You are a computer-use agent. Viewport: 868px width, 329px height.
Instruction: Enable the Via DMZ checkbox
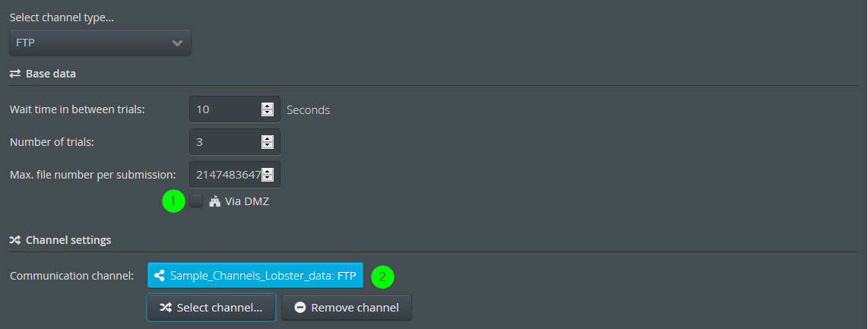click(196, 201)
